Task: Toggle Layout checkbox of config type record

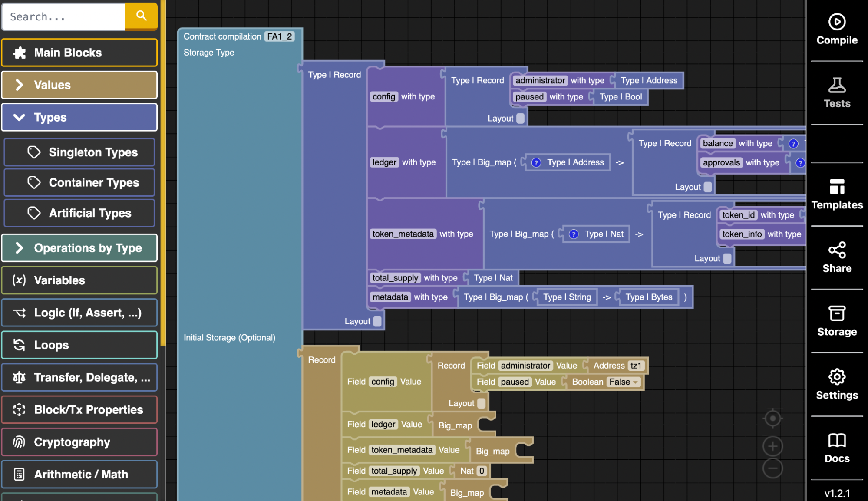Action: pyautogui.click(x=520, y=119)
